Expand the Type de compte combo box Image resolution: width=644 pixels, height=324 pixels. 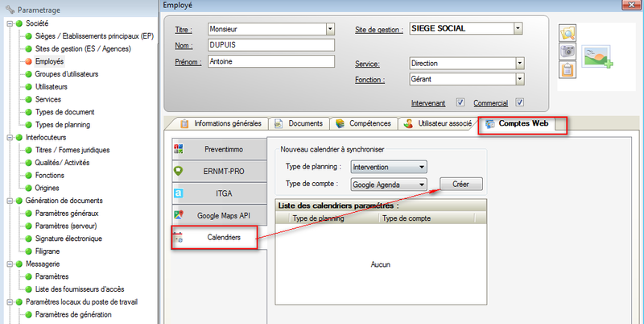(422, 185)
